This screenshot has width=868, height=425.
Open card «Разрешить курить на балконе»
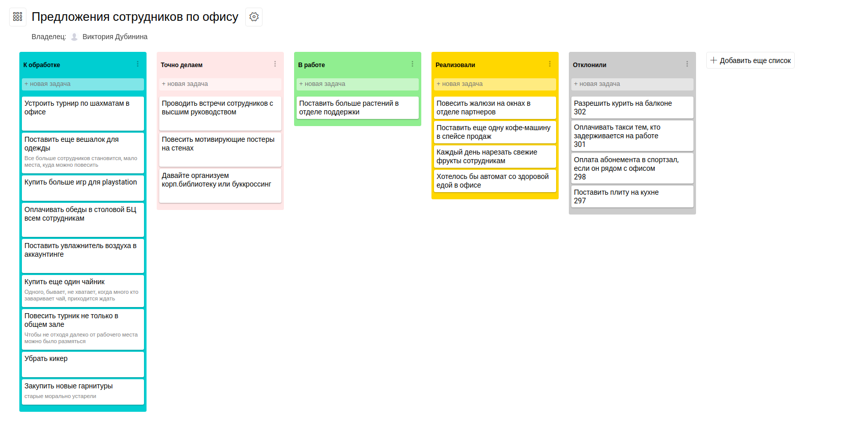(632, 107)
